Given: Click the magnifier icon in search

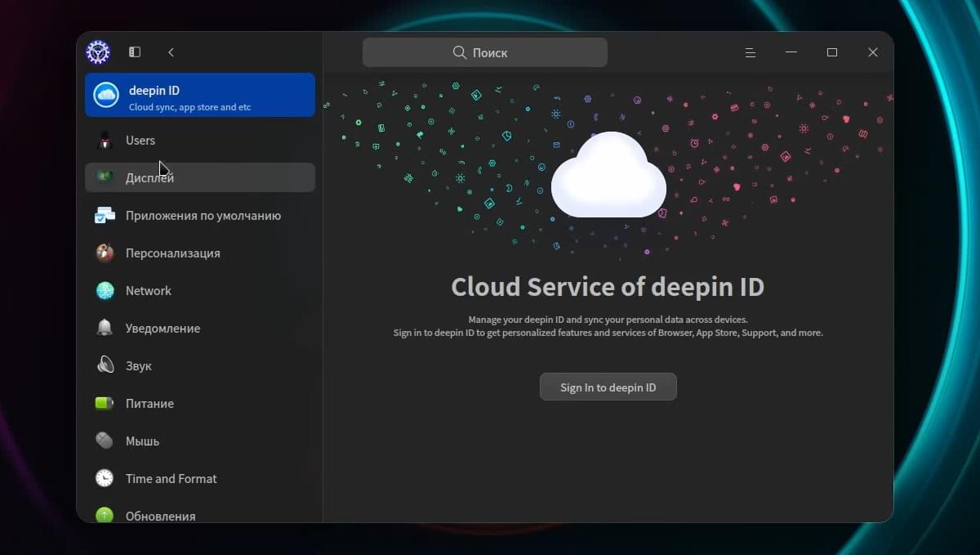Looking at the screenshot, I should (x=460, y=52).
